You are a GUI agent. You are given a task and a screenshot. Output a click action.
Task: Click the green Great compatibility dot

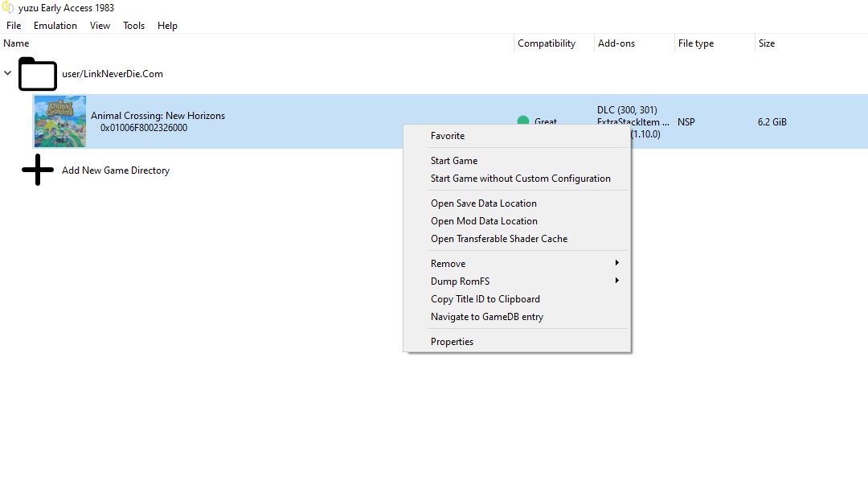coord(523,121)
